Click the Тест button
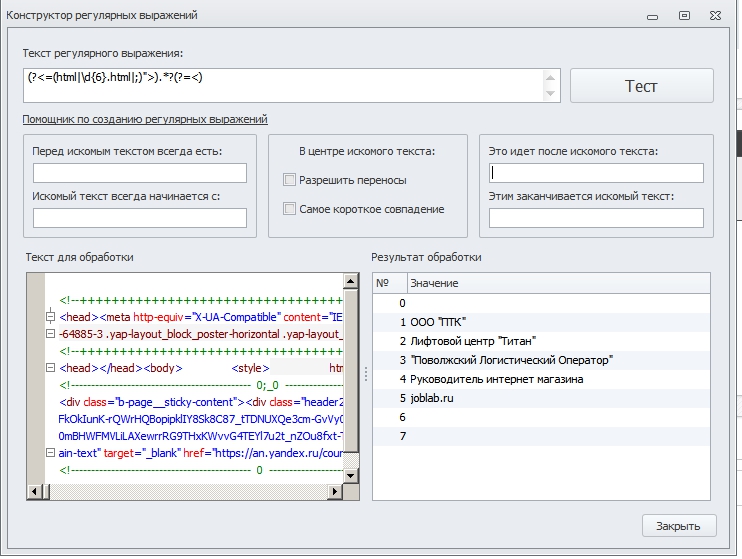 pyautogui.click(x=641, y=86)
